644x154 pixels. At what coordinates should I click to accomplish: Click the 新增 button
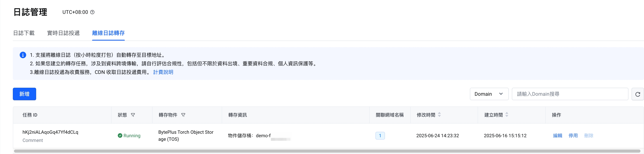pyautogui.click(x=24, y=94)
